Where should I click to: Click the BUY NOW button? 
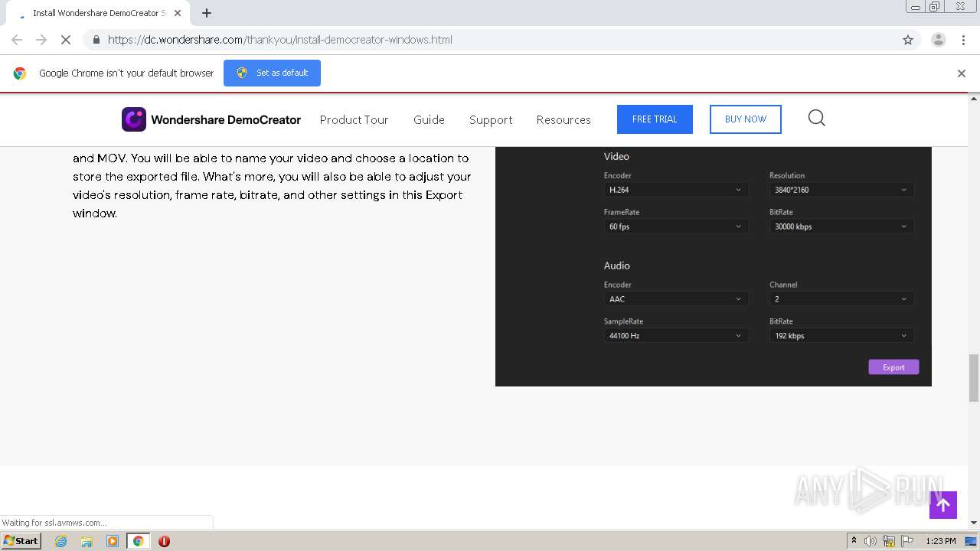(x=746, y=119)
